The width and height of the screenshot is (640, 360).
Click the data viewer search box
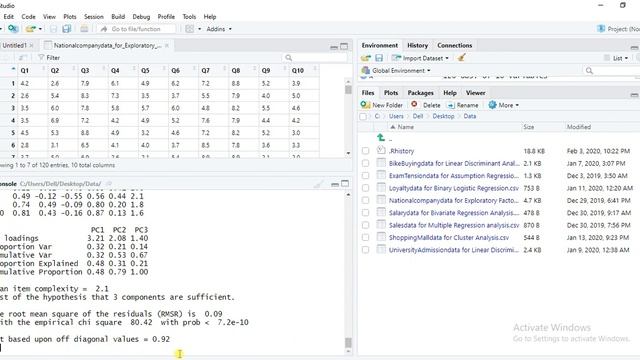click(314, 58)
